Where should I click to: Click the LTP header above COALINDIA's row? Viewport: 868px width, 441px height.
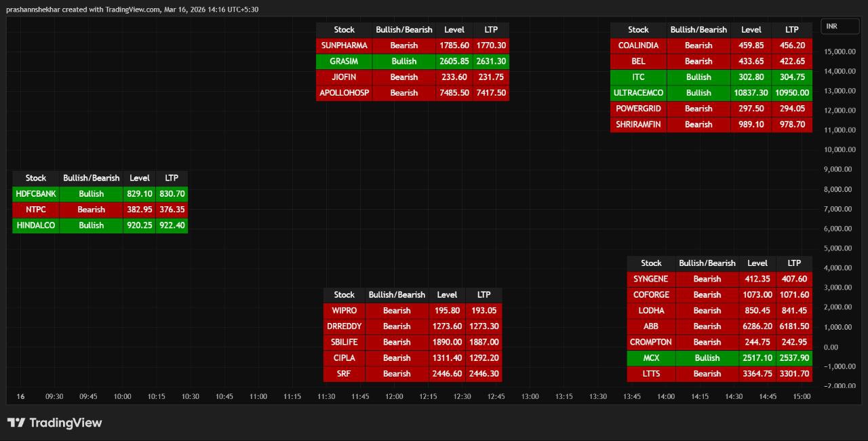click(792, 30)
